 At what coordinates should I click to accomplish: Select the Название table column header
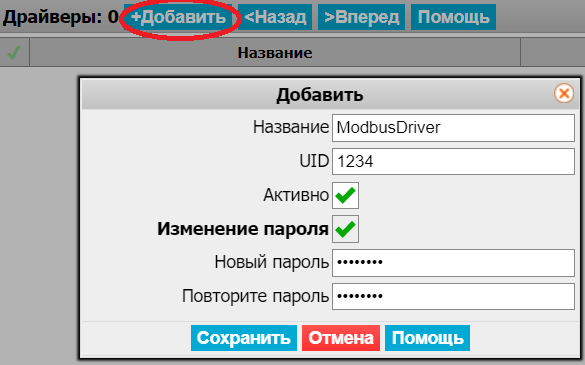point(275,53)
